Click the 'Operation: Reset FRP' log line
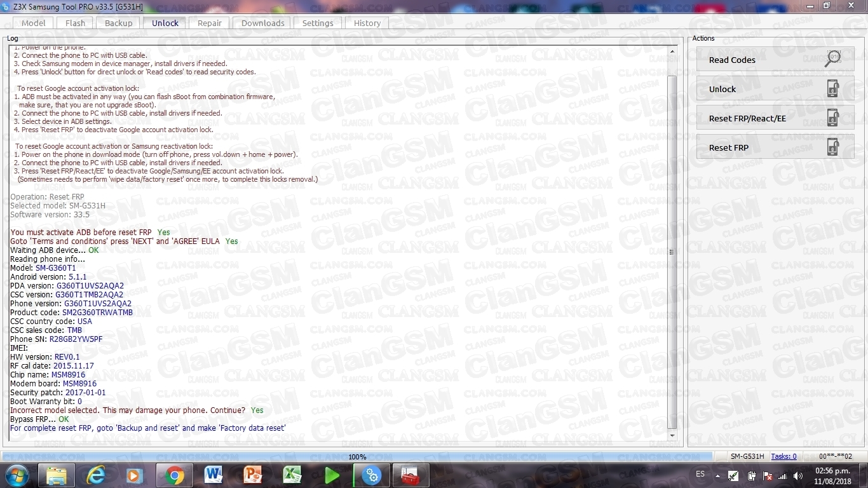This screenshot has width=868, height=488. (46, 197)
